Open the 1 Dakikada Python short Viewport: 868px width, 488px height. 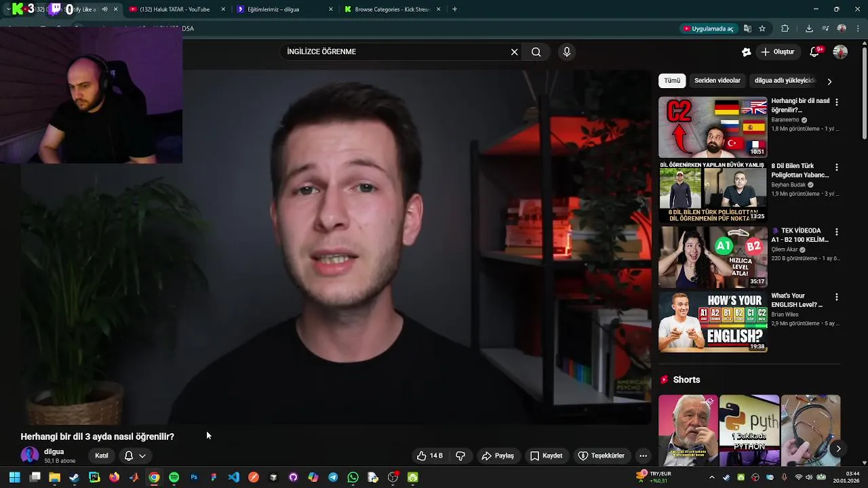(x=749, y=430)
